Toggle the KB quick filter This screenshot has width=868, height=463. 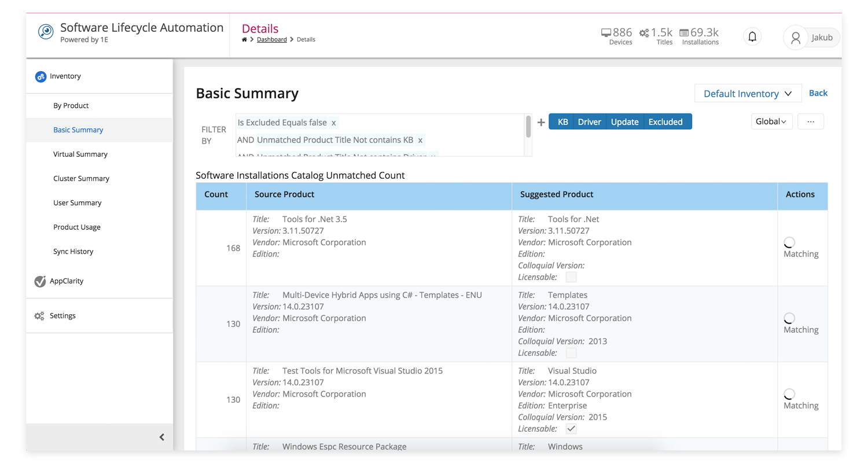click(x=562, y=122)
